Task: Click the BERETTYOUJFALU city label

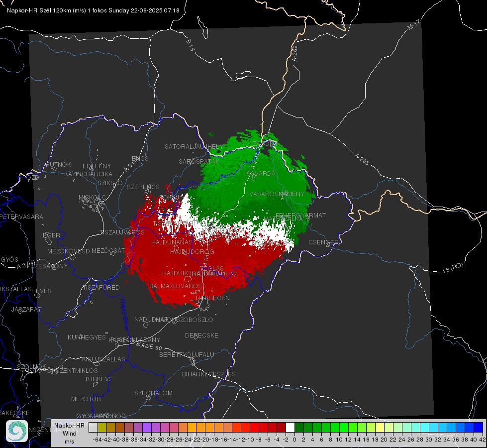Action: click(187, 355)
